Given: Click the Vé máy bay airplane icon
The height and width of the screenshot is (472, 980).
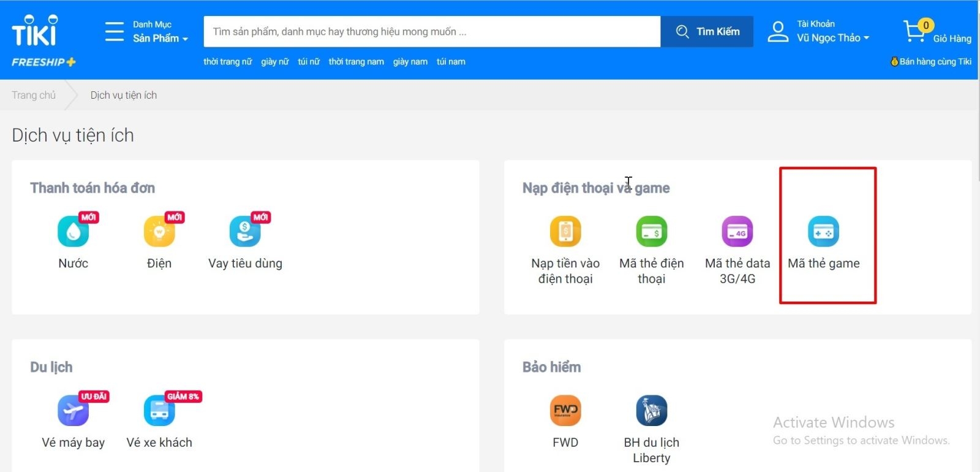Looking at the screenshot, I should tap(73, 410).
